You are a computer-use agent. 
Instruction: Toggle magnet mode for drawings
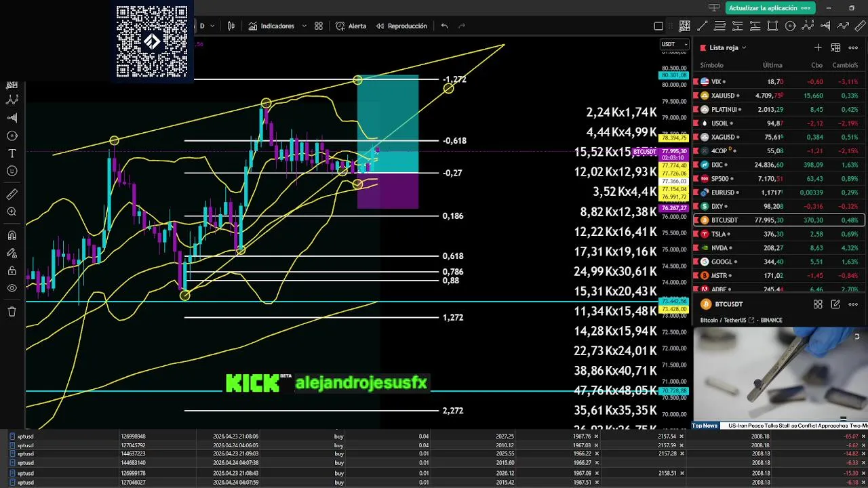(12, 235)
